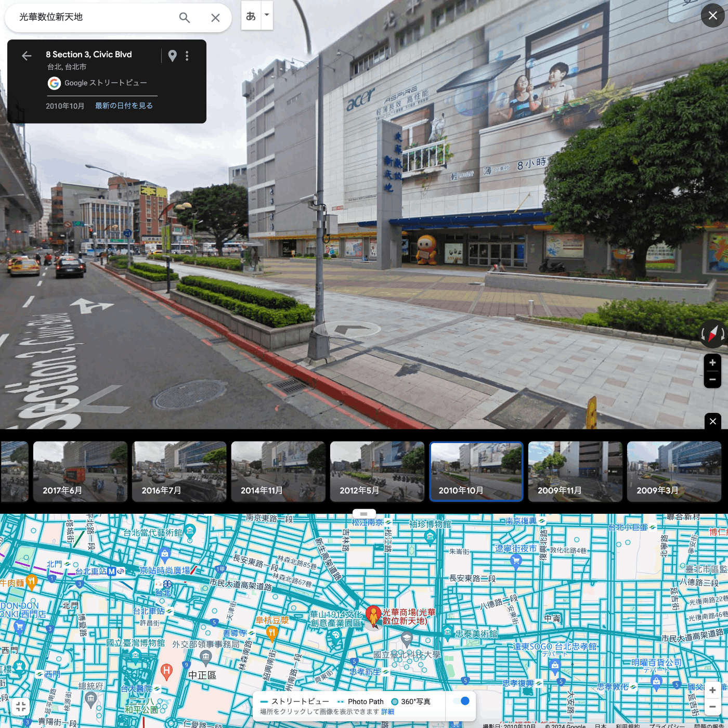Zoom in the Street View image
Image resolution: width=728 pixels, height=728 pixels.
click(x=712, y=362)
